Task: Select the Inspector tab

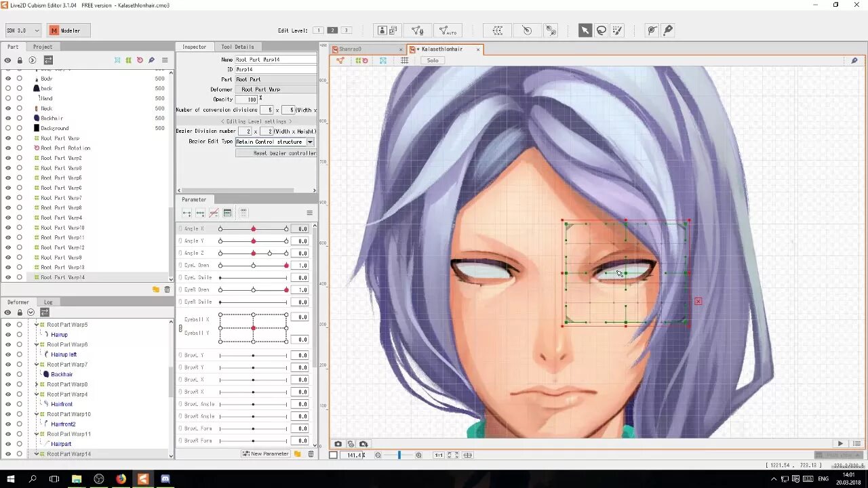Action: [x=194, y=47]
